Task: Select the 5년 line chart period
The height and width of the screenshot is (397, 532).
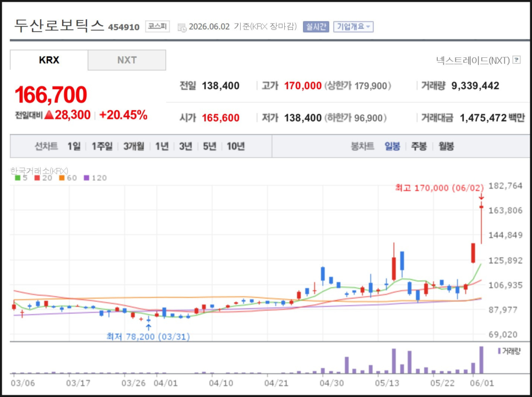Action: click(x=209, y=146)
